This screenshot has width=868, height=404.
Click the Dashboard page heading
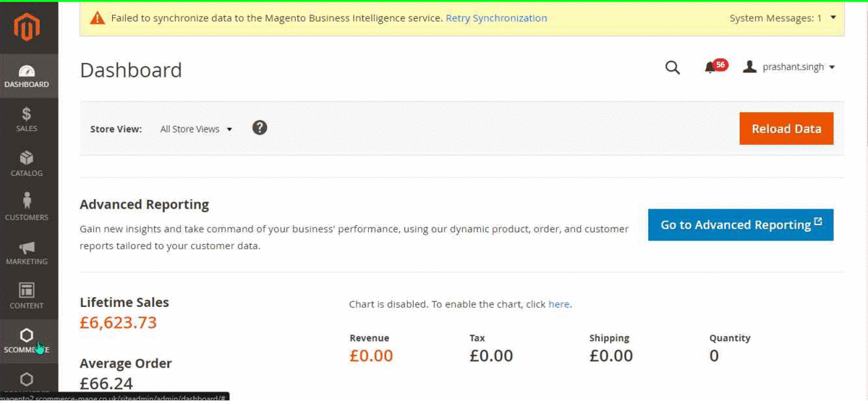click(x=131, y=70)
